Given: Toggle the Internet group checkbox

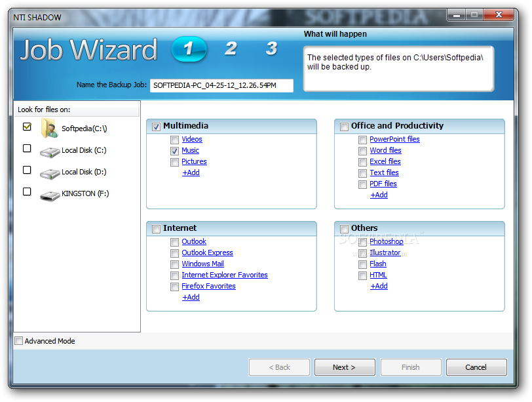Looking at the screenshot, I should click(156, 229).
